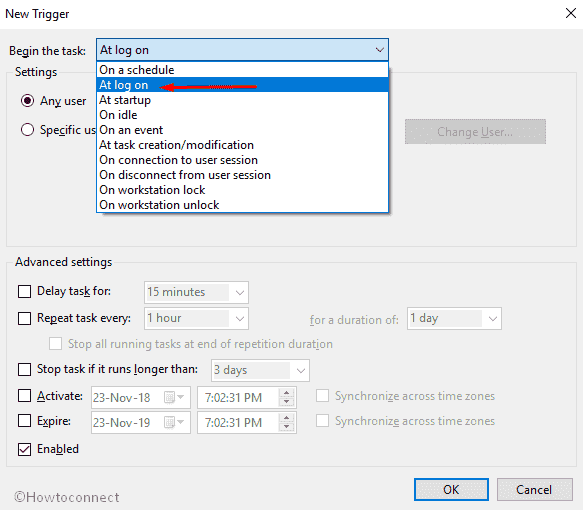The width and height of the screenshot is (583, 510).
Task: Select the 'At startup' trigger option
Action: (242, 100)
